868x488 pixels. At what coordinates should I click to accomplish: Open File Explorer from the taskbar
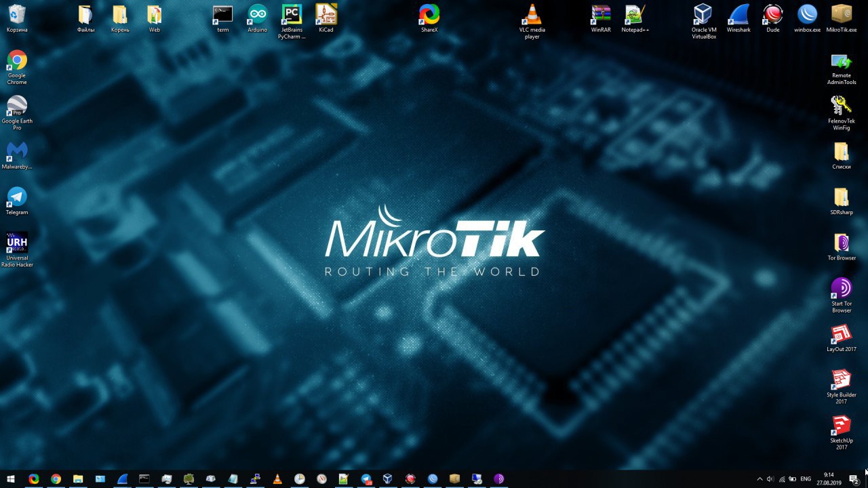[x=78, y=479]
